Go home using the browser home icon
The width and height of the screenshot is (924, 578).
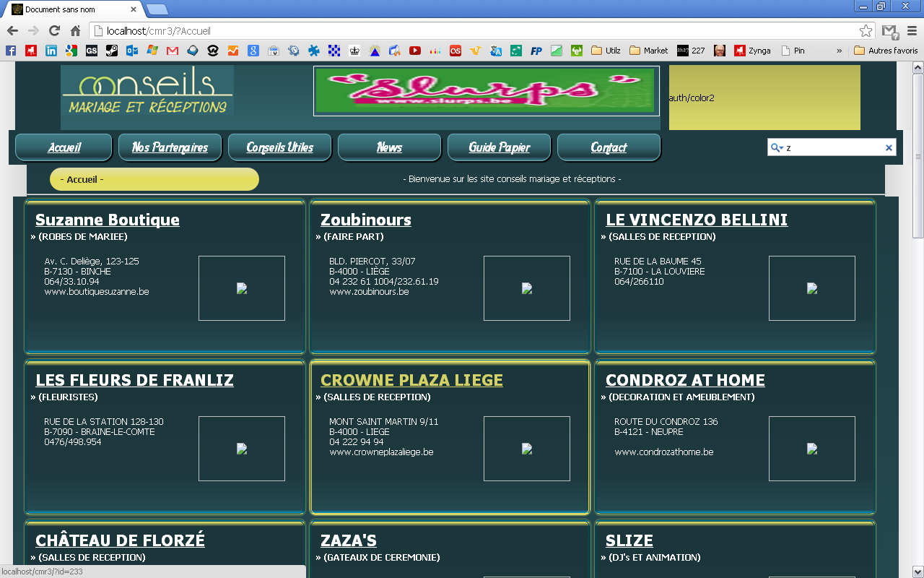point(74,31)
